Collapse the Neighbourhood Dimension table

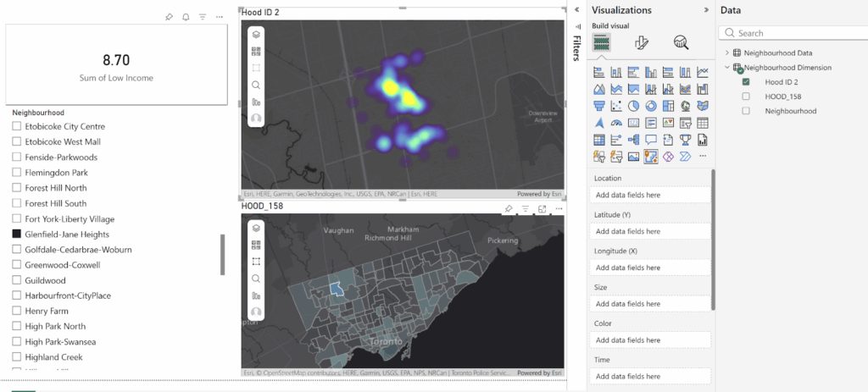[x=726, y=68]
